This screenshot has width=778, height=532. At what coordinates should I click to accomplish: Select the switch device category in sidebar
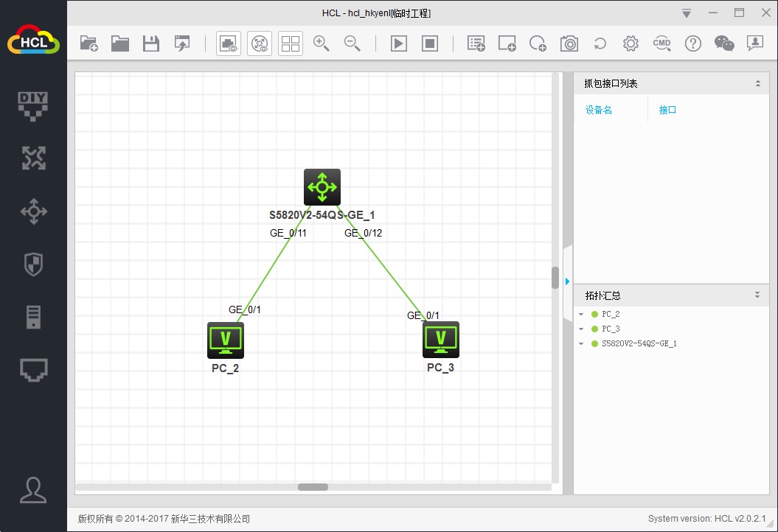(x=33, y=211)
